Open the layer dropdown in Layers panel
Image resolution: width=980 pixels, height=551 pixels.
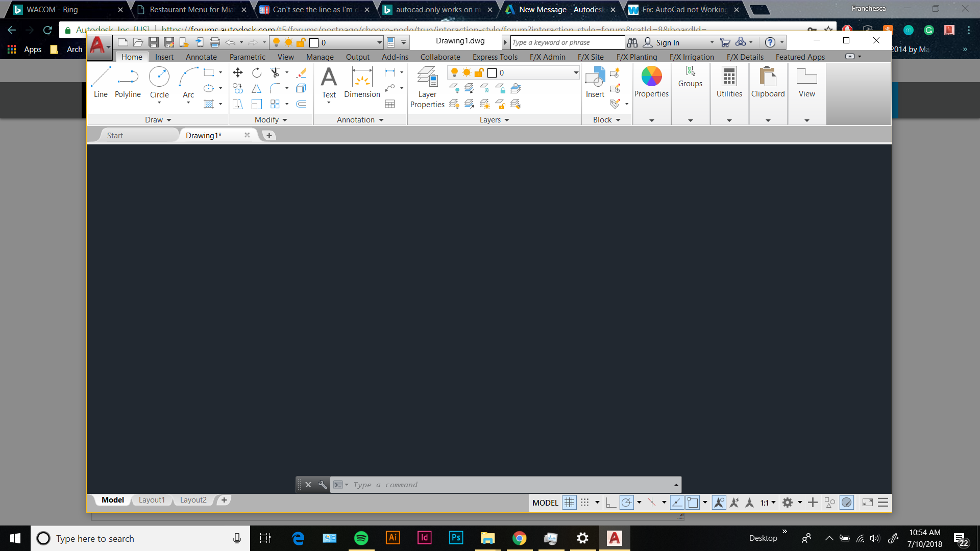pyautogui.click(x=576, y=73)
